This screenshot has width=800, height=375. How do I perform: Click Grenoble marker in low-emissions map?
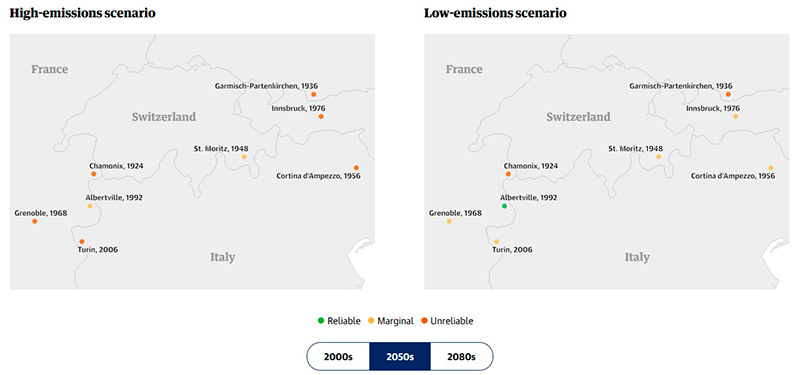pos(449,221)
